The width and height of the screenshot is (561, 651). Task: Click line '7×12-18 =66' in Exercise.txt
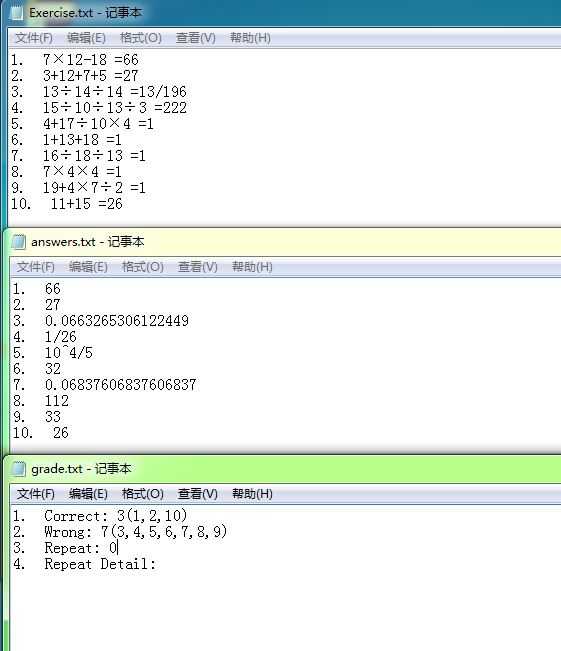tap(91, 60)
